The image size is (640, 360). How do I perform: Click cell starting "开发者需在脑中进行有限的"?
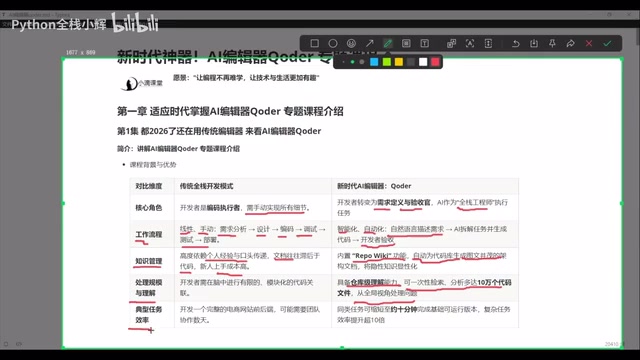[x=253, y=288]
